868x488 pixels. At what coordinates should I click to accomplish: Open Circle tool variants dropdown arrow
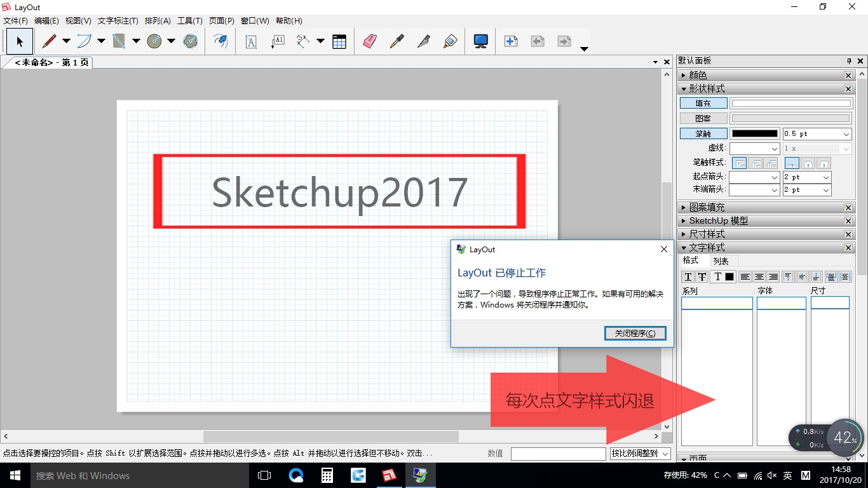[x=172, y=41]
